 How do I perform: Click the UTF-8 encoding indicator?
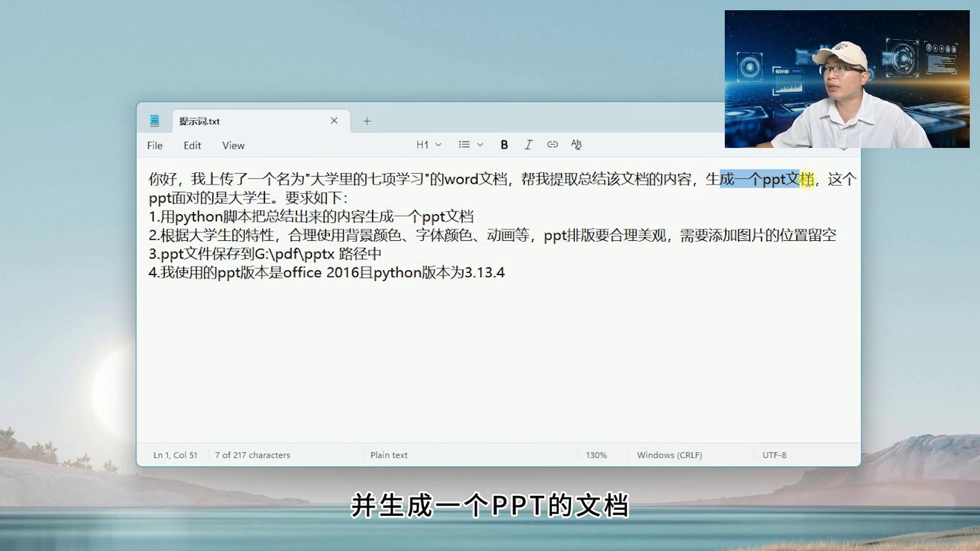point(774,455)
